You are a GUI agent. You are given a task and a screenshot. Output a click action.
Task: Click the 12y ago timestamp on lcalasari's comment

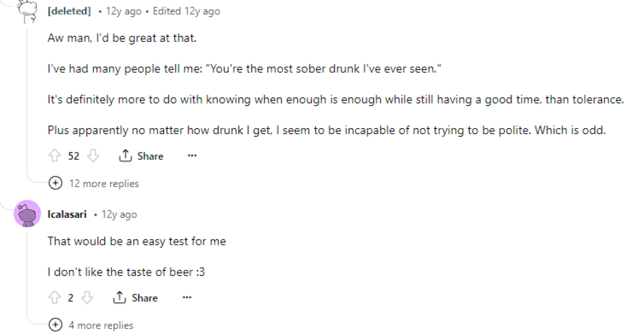(119, 214)
